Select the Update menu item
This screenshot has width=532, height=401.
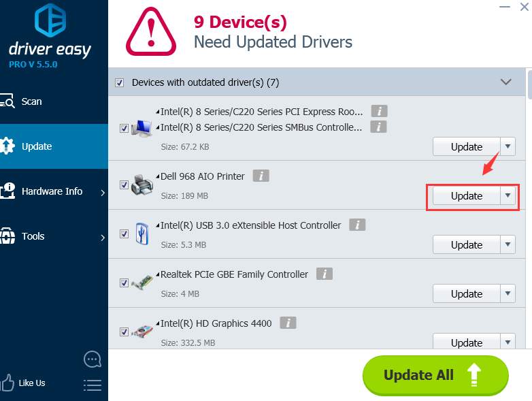coord(54,146)
